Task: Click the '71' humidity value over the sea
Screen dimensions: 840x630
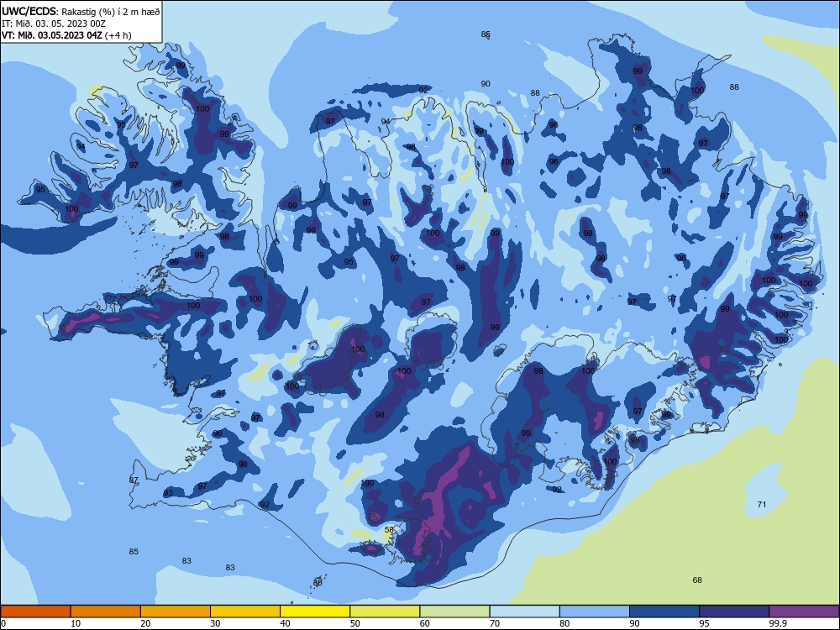Action: 761,504
